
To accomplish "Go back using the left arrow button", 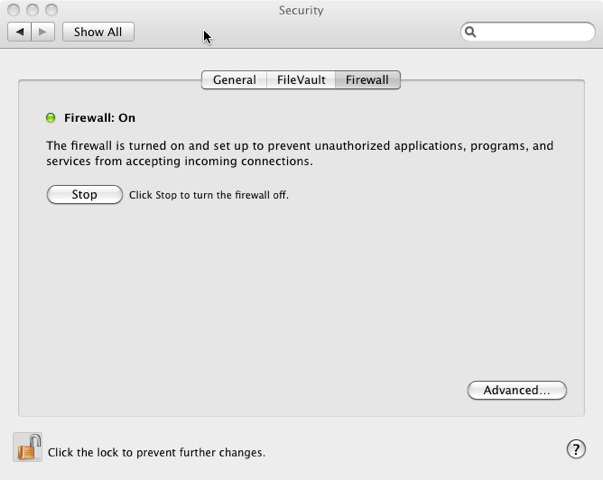I will (21, 32).
